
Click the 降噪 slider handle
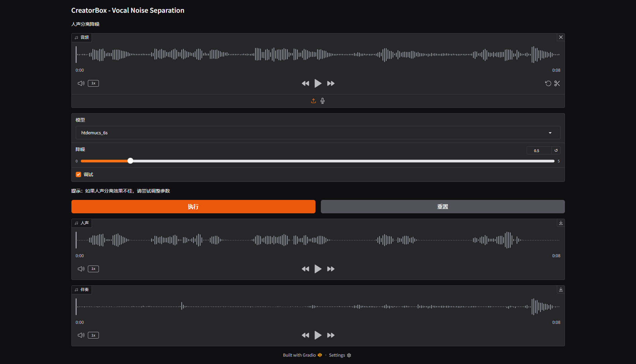[x=130, y=161]
